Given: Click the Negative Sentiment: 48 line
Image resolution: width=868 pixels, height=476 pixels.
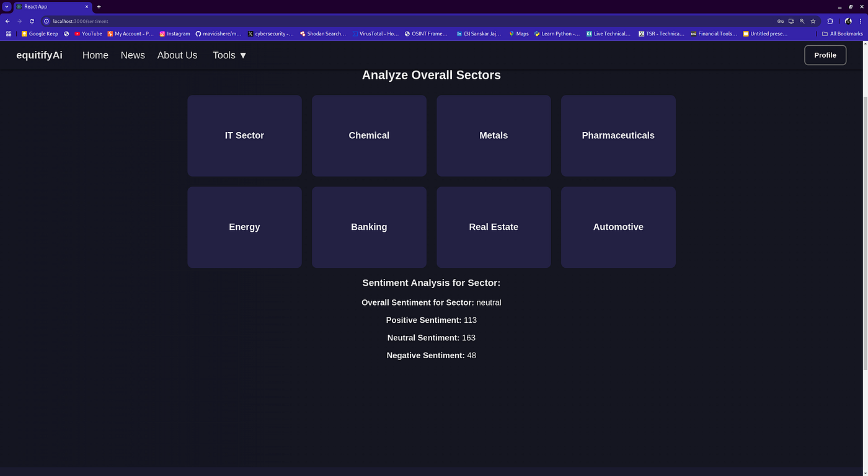Looking at the screenshot, I should click(432, 355).
